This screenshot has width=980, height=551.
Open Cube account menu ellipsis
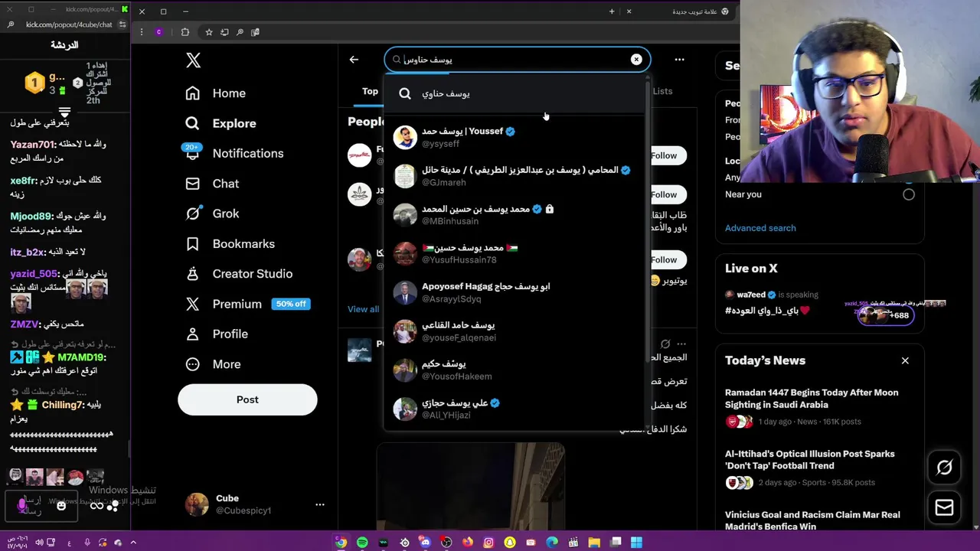click(320, 504)
